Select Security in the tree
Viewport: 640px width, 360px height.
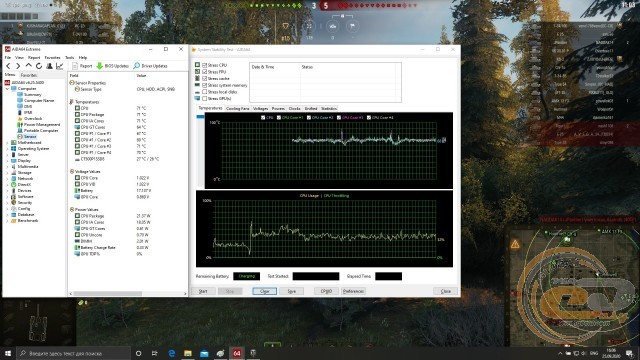coord(24,202)
